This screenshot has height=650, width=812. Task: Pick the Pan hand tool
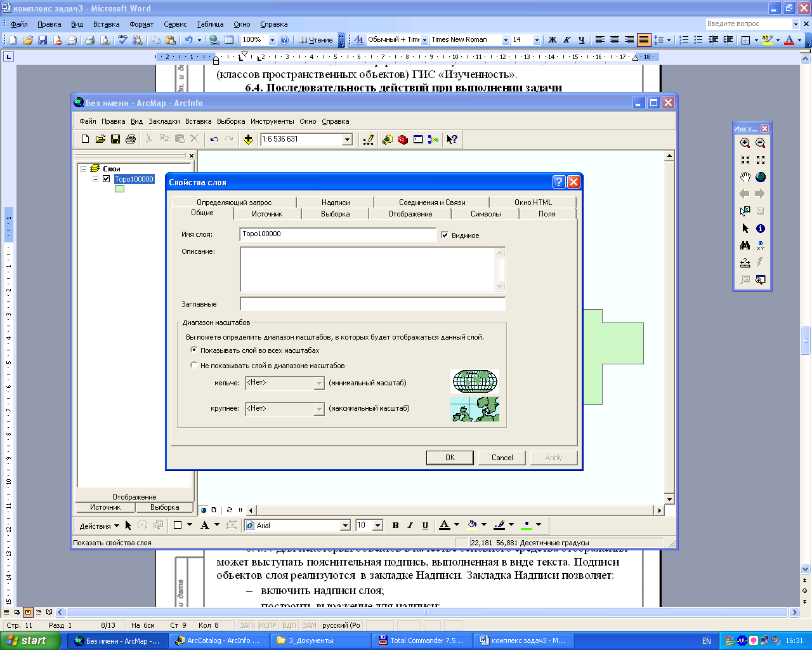[x=745, y=177]
